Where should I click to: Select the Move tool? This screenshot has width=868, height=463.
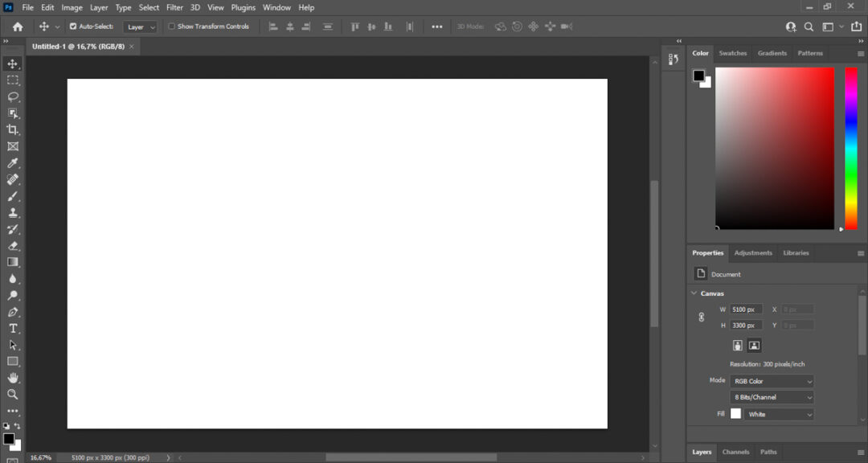[x=12, y=64]
